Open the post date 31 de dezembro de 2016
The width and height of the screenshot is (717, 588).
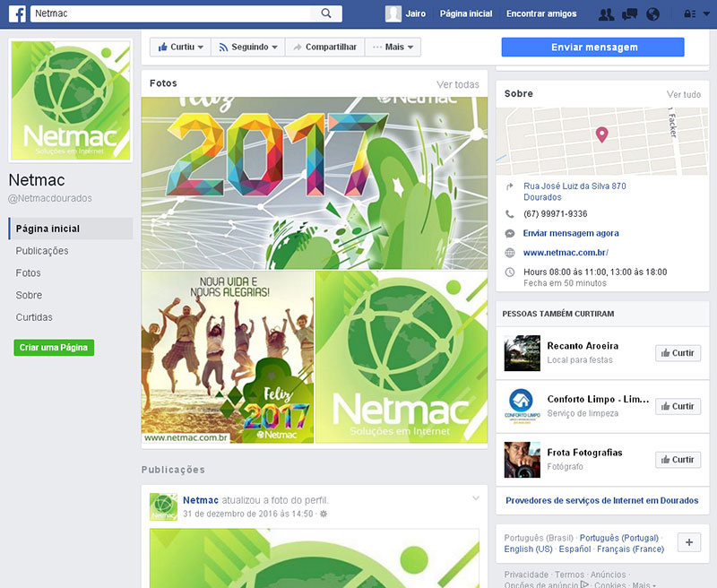(x=248, y=514)
